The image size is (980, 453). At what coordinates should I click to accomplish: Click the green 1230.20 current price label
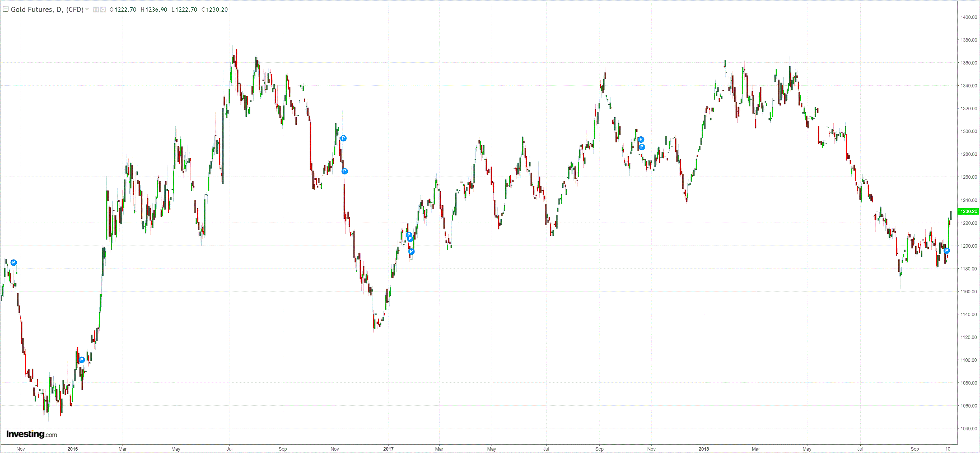[968, 211]
